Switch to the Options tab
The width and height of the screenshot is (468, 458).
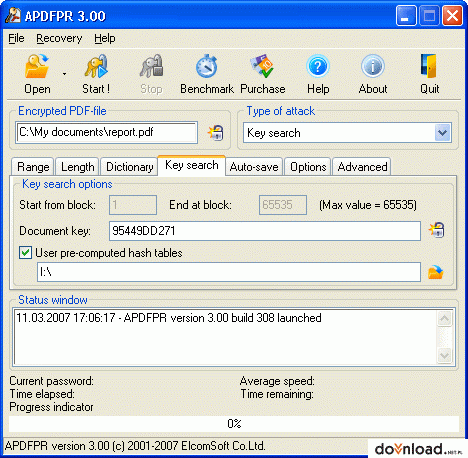tap(308, 167)
